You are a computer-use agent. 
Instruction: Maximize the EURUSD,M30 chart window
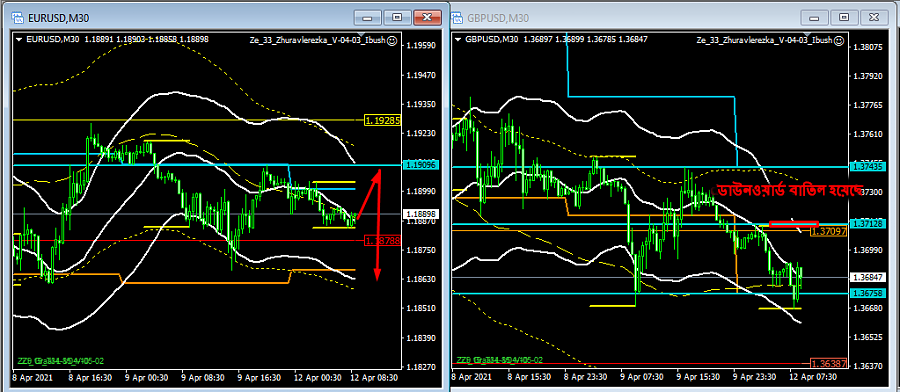tap(397, 18)
